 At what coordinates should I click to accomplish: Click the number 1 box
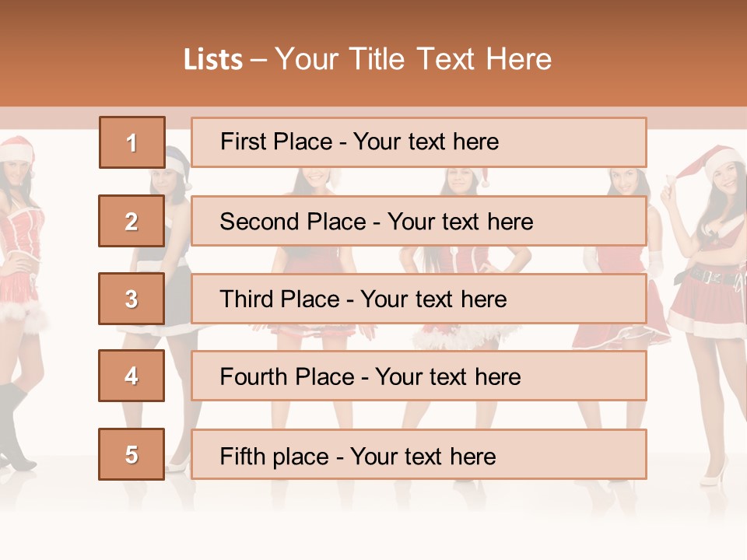coord(132,142)
